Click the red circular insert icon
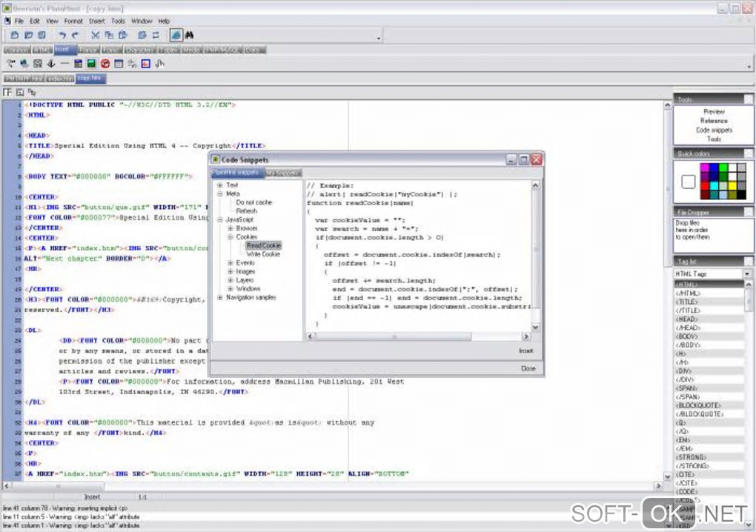756x532 pixels. [105, 64]
